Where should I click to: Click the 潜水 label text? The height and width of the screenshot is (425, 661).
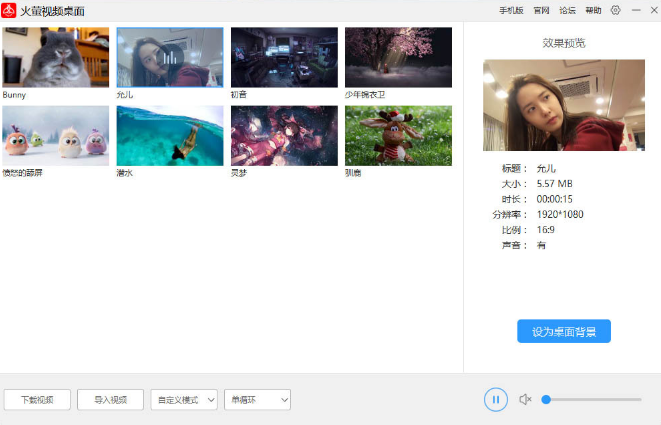[x=124, y=173]
